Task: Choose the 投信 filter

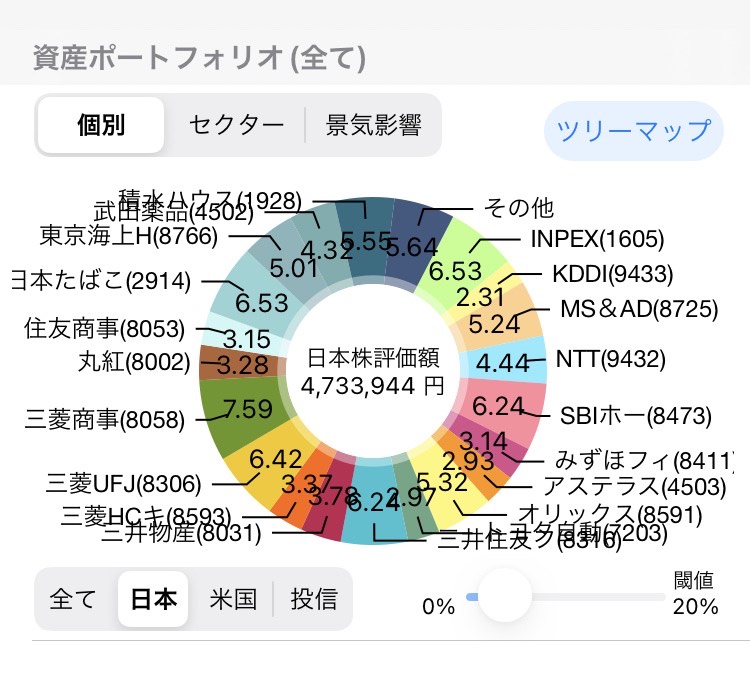Action: click(314, 599)
